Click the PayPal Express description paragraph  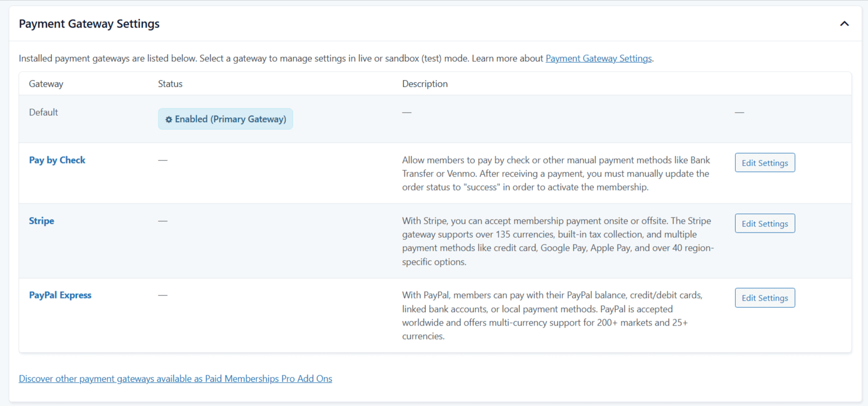tap(553, 315)
